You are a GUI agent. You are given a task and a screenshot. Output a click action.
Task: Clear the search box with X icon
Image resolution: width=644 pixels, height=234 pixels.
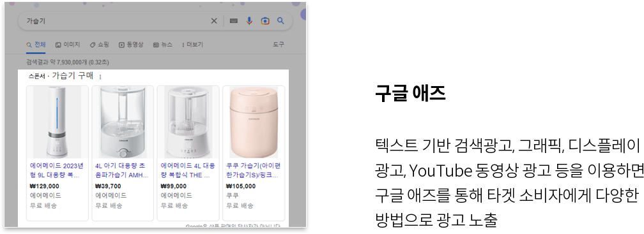(214, 21)
